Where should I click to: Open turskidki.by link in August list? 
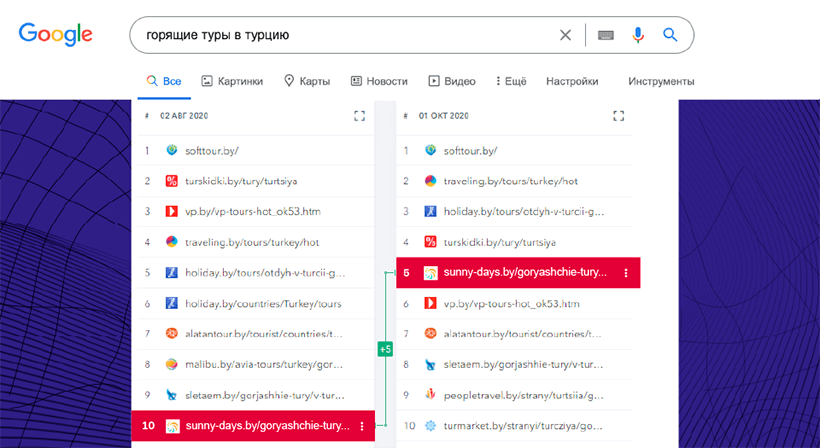241,181
